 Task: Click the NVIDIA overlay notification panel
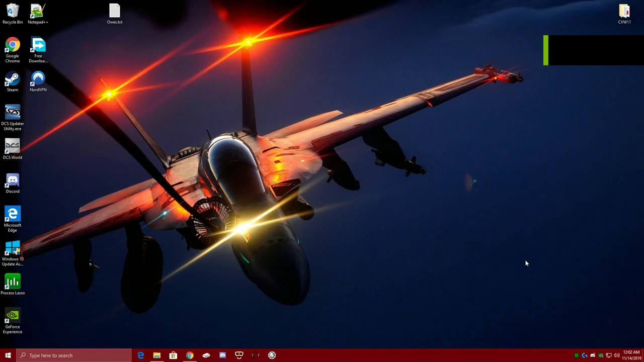(x=594, y=50)
